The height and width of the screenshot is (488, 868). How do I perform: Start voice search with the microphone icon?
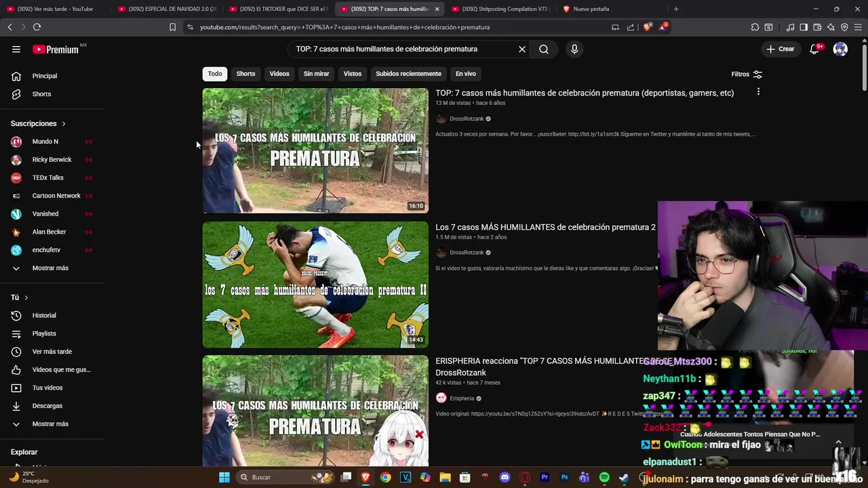point(574,49)
